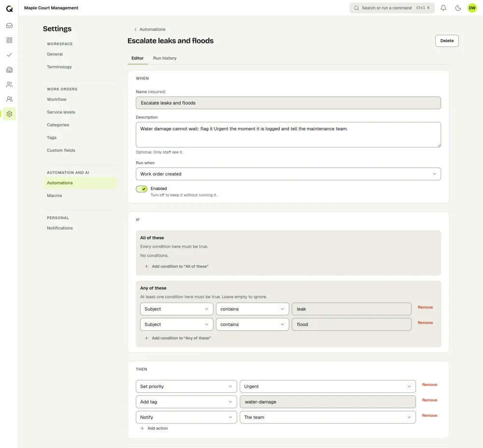Open Subject dropdown in leak row
Image resolution: width=483 pixels, height=448 pixels.
pyautogui.click(x=176, y=309)
